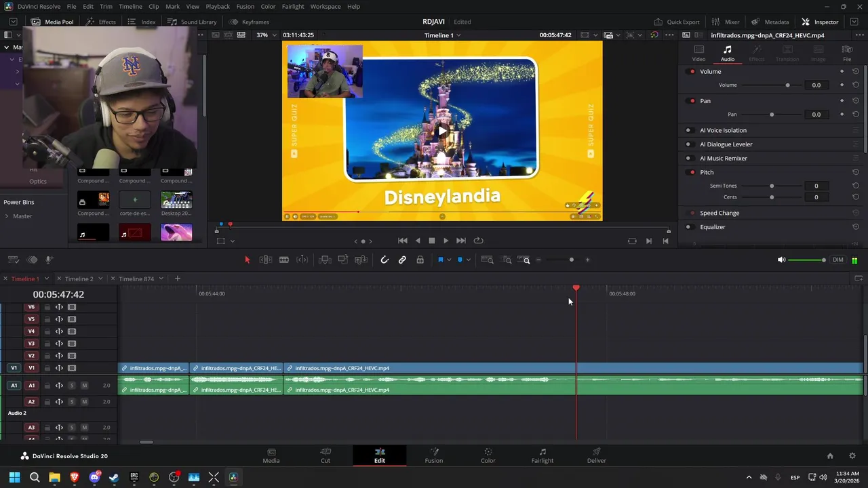
Task: Switch to Timeline 874 tab
Action: pyautogui.click(x=136, y=279)
